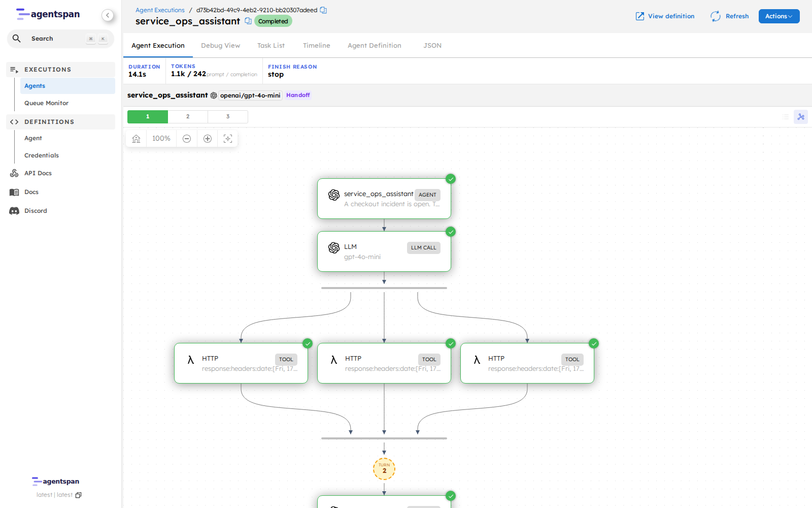The image size is (812, 508).
Task: Open latest version external link icon
Action: pyautogui.click(x=78, y=495)
